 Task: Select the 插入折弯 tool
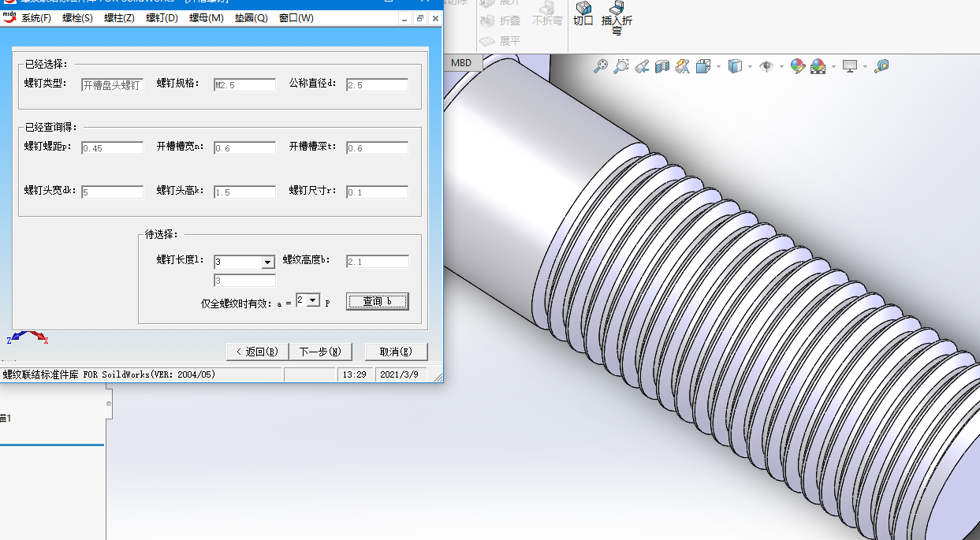pos(617,19)
